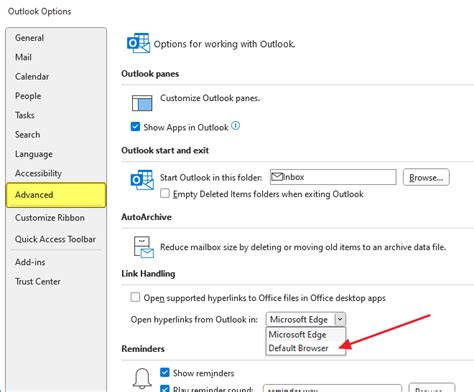The height and width of the screenshot is (392, 474).
Task: Click 'Open hyperlinks from Outlook in:' label
Action: click(x=194, y=320)
